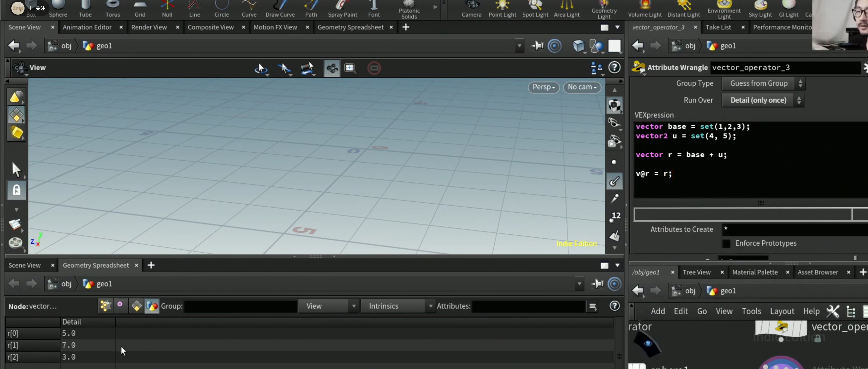Expand the Group Type dropdown
This screenshot has height=369, width=868.
(x=763, y=83)
